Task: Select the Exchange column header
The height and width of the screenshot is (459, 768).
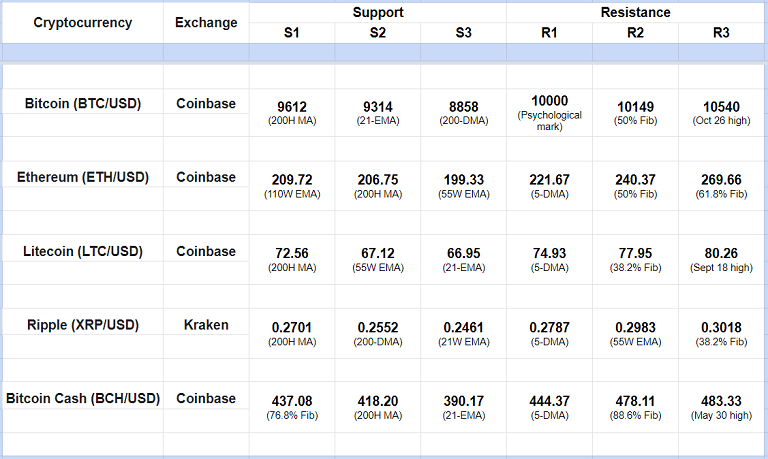Action: (x=206, y=23)
